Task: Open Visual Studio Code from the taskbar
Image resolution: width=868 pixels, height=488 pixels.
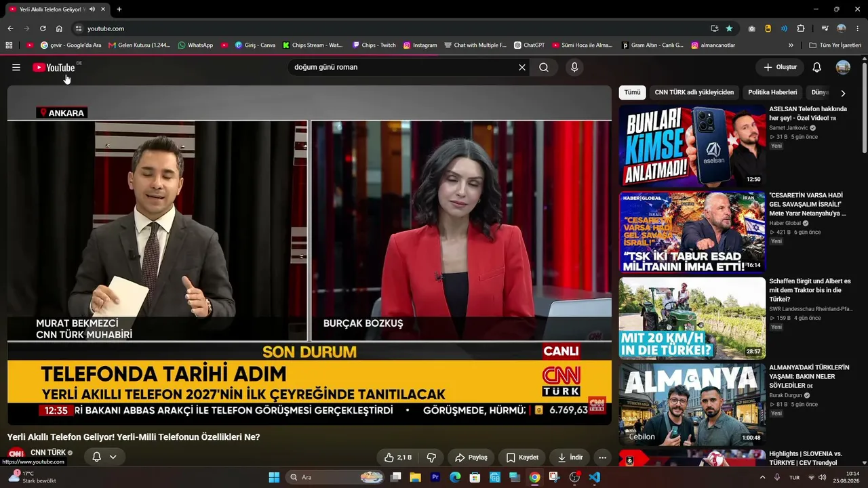Action: tap(595, 477)
